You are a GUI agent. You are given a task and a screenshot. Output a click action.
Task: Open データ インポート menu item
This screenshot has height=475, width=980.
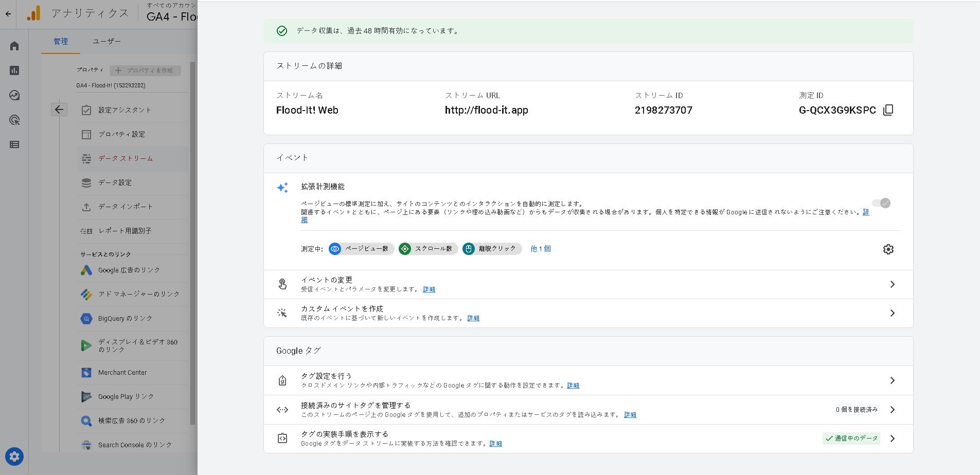pos(132,207)
